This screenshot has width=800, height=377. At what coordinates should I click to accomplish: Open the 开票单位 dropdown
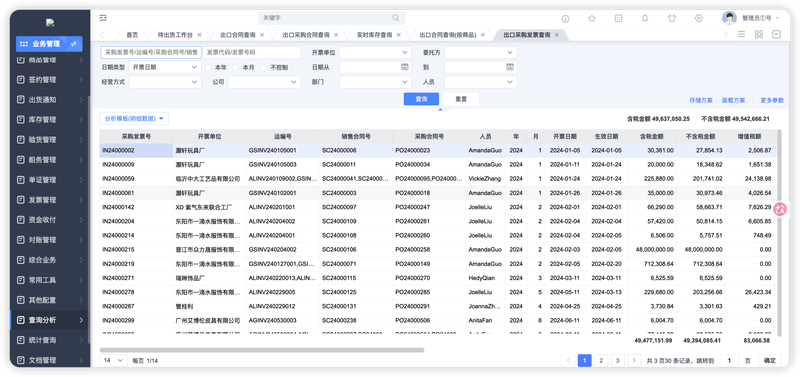(375, 53)
